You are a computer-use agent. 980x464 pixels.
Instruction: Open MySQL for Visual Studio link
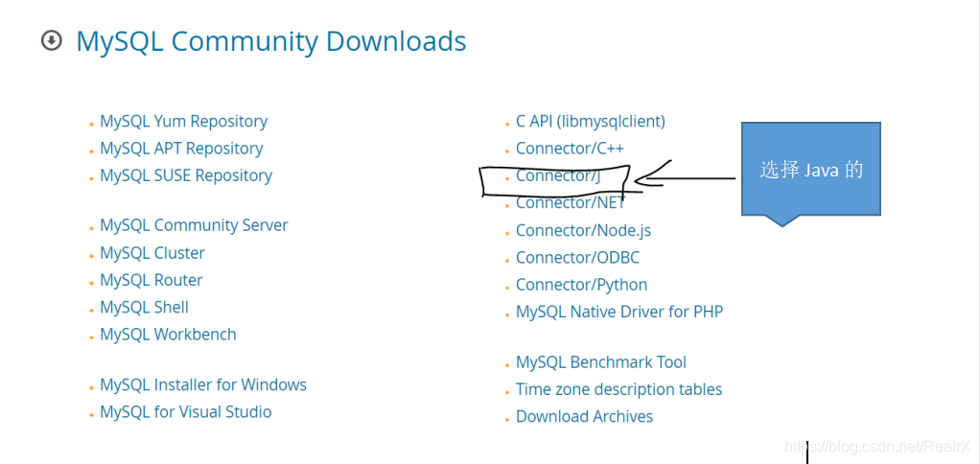(186, 412)
